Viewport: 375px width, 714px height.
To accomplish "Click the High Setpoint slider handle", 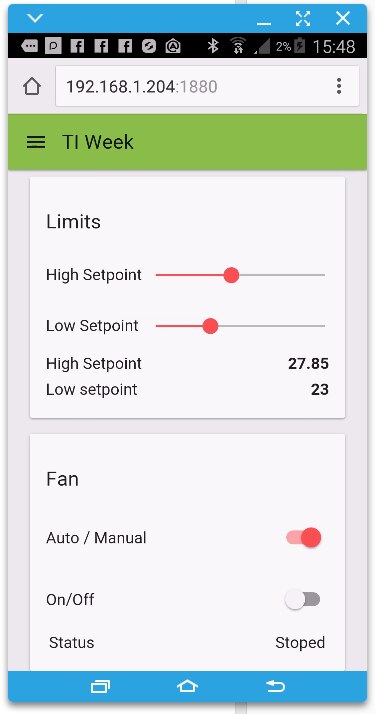I will (231, 275).
